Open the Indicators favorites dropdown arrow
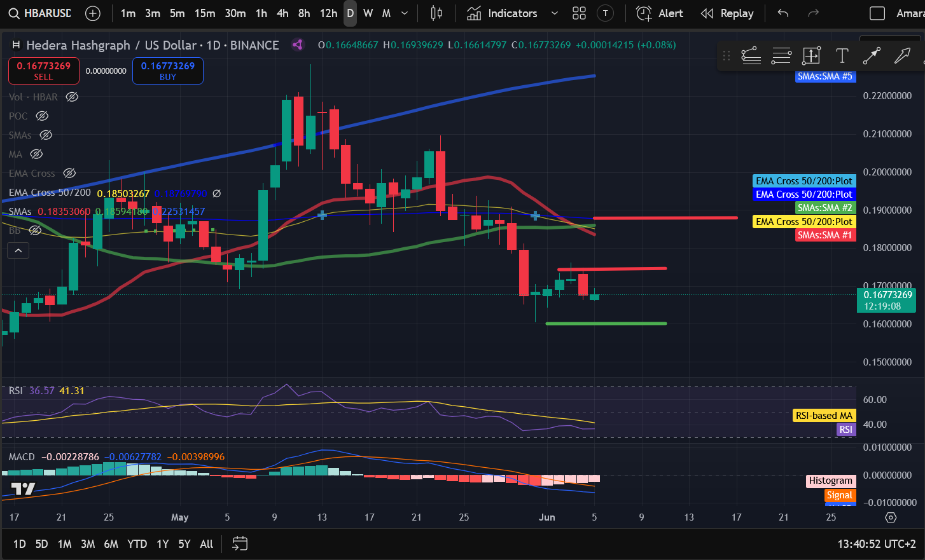 (554, 13)
